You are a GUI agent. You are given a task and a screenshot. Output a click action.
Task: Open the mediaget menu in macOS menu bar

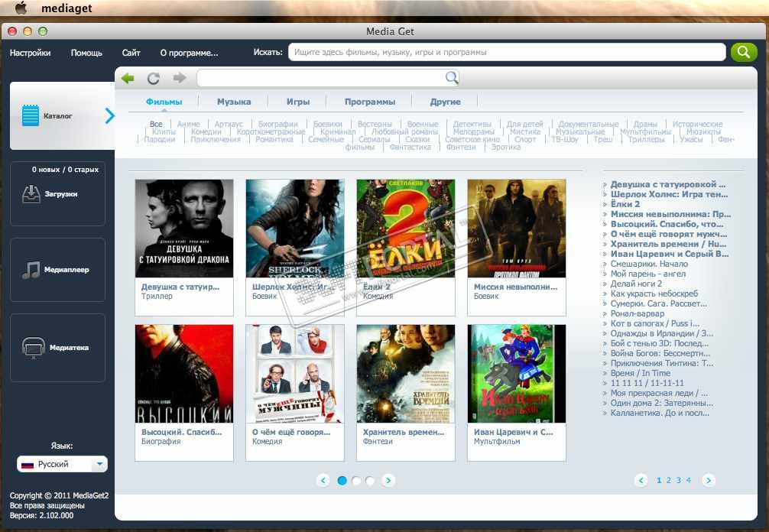coord(67,8)
